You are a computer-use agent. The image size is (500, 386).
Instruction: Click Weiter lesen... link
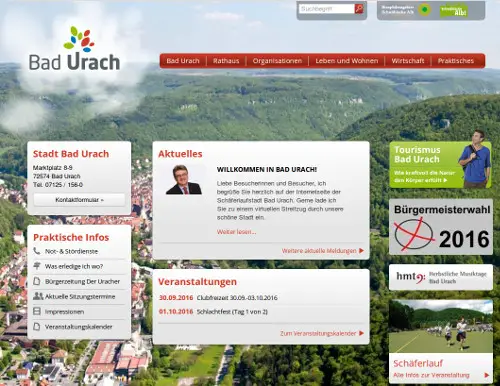(x=236, y=232)
